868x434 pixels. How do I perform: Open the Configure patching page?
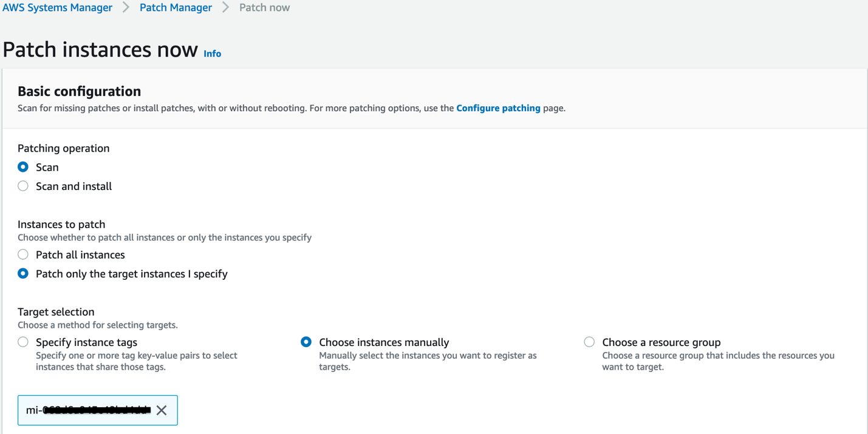coord(498,108)
